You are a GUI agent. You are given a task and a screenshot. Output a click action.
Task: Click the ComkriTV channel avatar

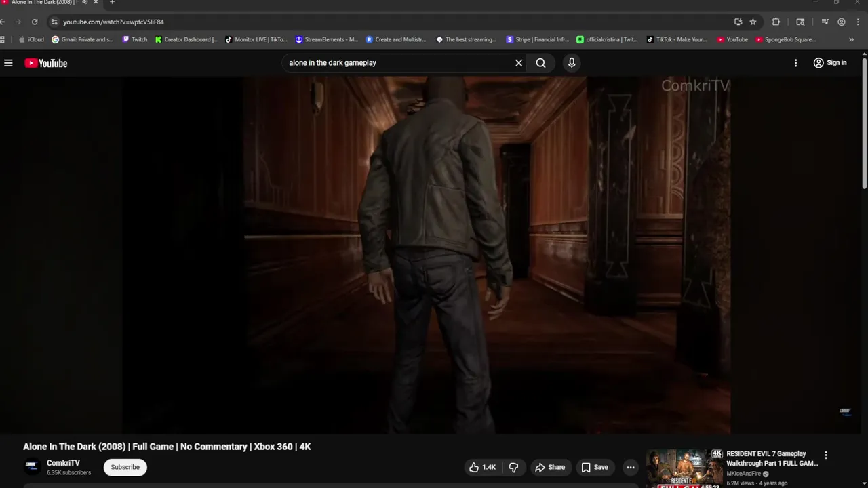32,467
